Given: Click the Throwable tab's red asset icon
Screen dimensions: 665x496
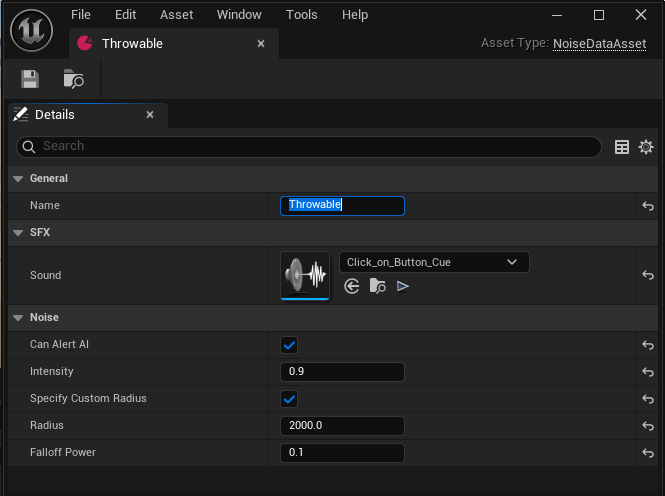Looking at the screenshot, I should click(85, 43).
